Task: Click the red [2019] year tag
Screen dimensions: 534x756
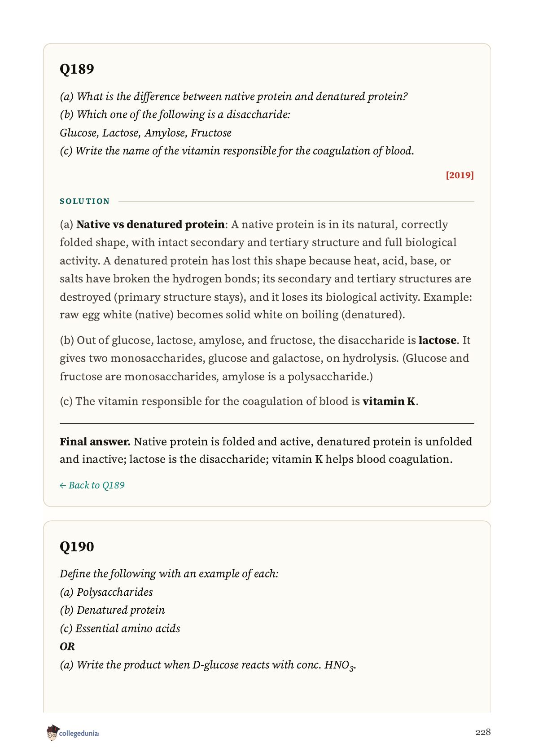Action: 460,175
